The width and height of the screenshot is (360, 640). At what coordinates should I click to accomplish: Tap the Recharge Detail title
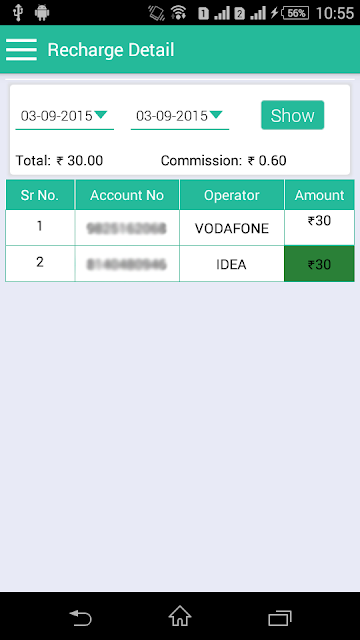[x=111, y=50]
